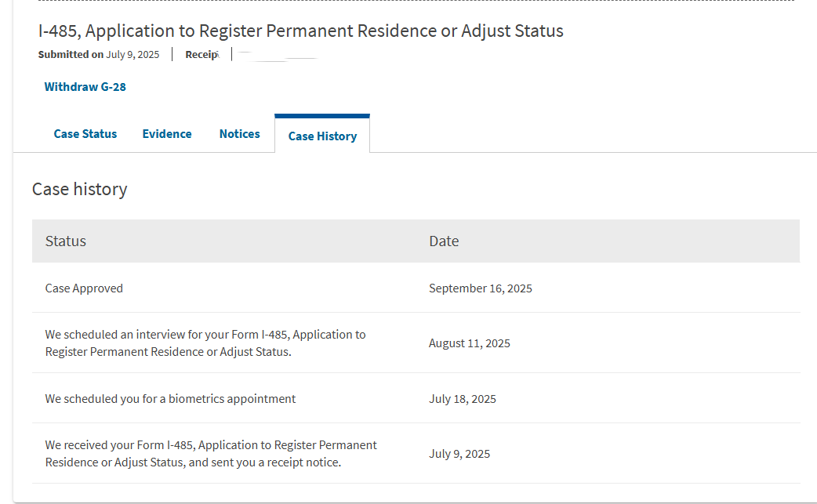Select the Case History tab

(x=322, y=136)
